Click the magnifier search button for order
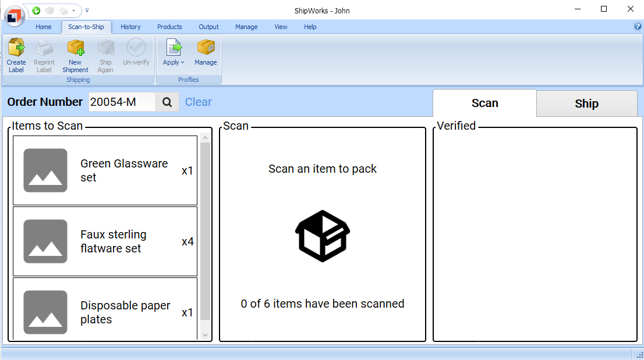Screen dimensions: 644x360 (x=167, y=102)
